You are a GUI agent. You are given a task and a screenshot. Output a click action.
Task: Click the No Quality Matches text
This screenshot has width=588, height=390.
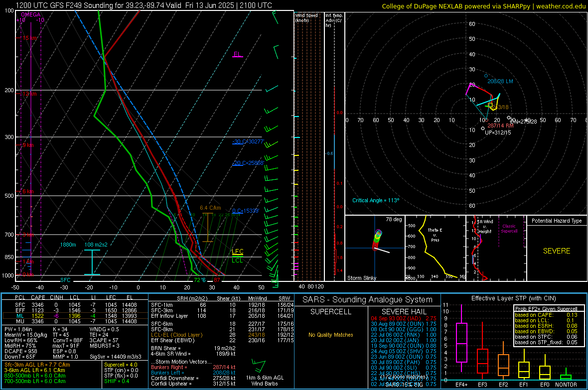(x=331, y=335)
